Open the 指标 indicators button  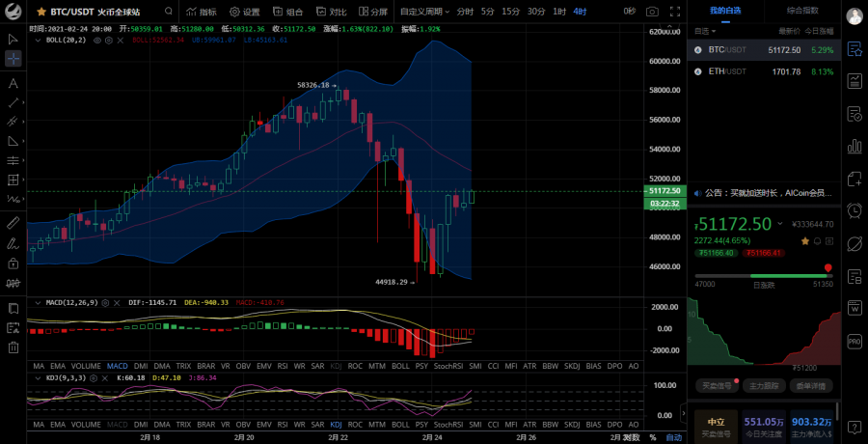tap(202, 12)
